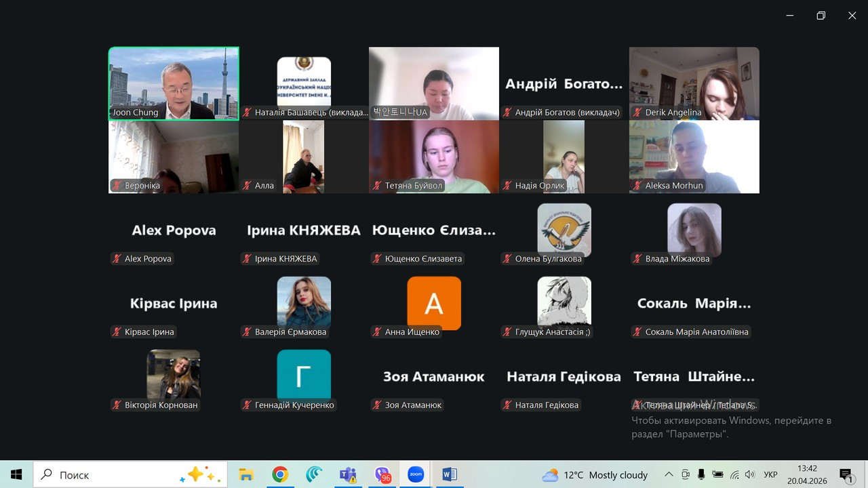Click the Windows Start button
The height and width of the screenshot is (488, 868).
click(x=16, y=474)
